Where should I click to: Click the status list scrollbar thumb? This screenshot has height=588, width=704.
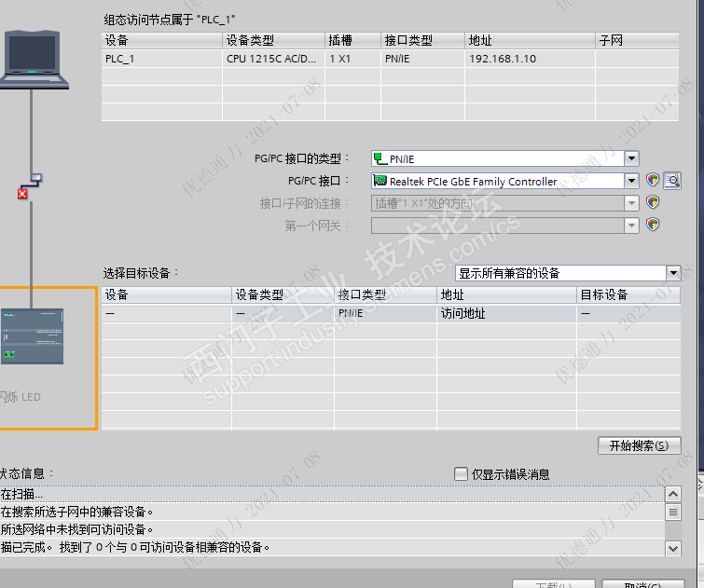[x=673, y=512]
